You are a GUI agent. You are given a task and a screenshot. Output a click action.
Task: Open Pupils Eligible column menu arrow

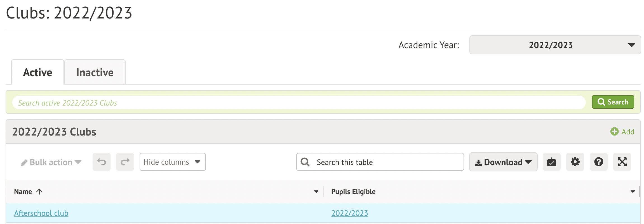point(633,192)
